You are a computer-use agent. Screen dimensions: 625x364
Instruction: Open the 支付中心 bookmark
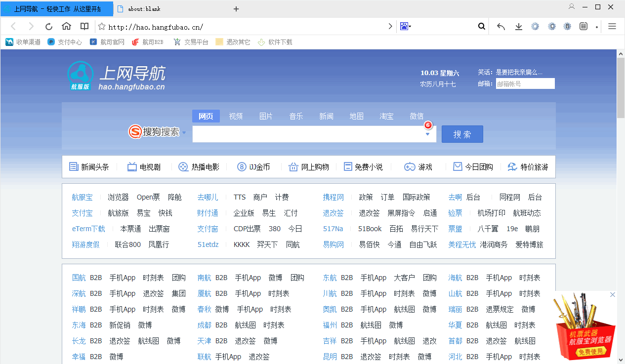(x=65, y=42)
